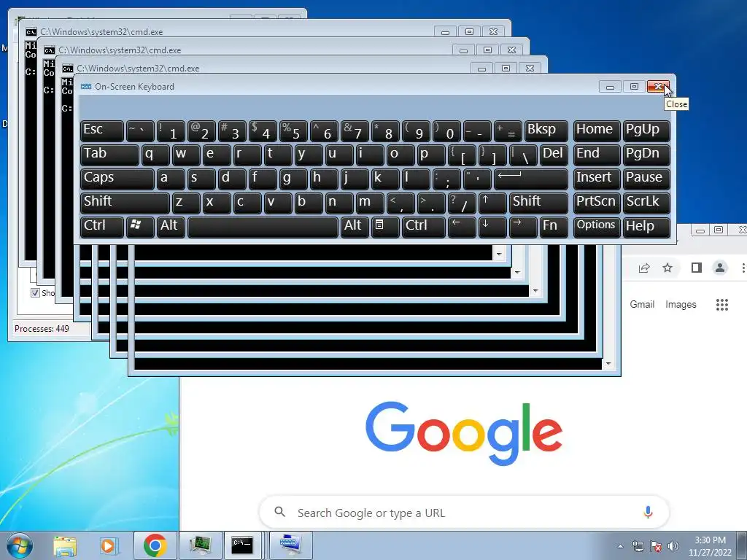This screenshot has height=560, width=747.
Task: Click the Gmail link in Chrome
Action: [x=642, y=304]
